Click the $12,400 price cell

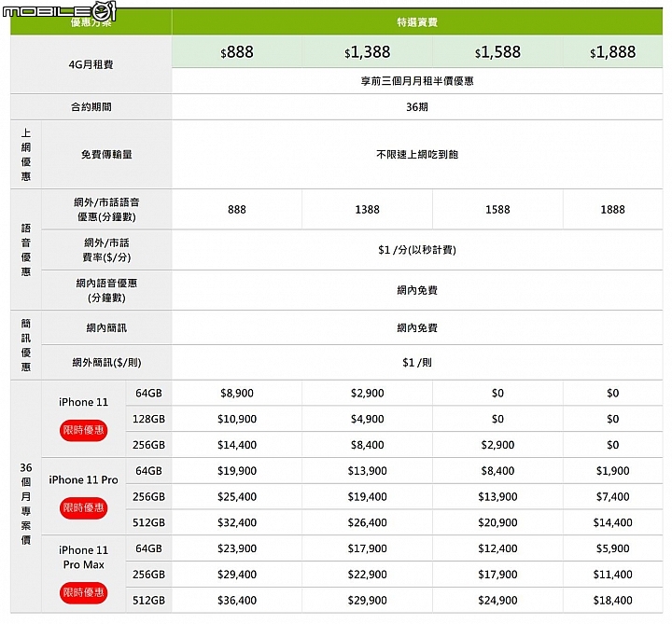(497, 548)
